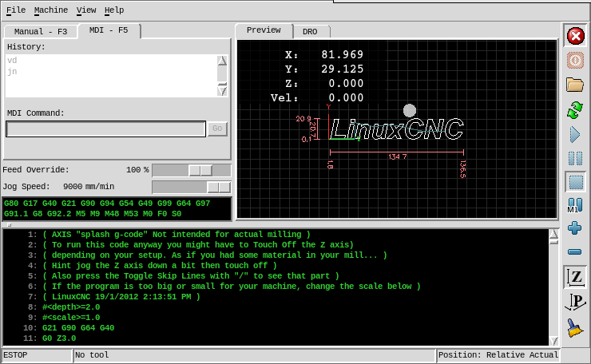Click the LinuxCNC toolpath in preview
The width and height of the screenshot is (591, 364).
tap(396, 129)
